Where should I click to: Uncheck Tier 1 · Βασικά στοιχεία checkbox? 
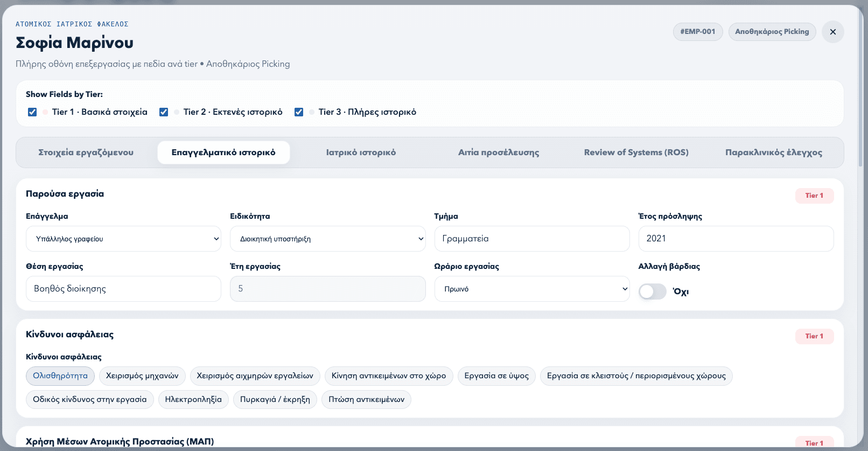pos(32,112)
